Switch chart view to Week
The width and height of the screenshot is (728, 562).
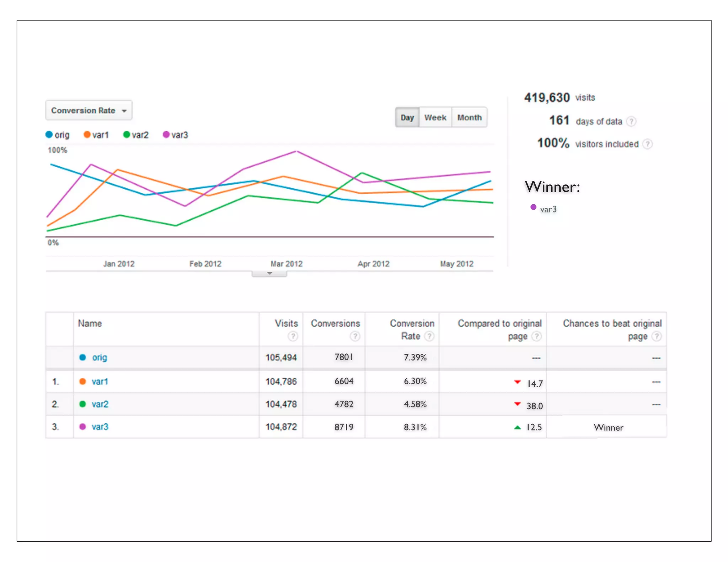tap(435, 118)
